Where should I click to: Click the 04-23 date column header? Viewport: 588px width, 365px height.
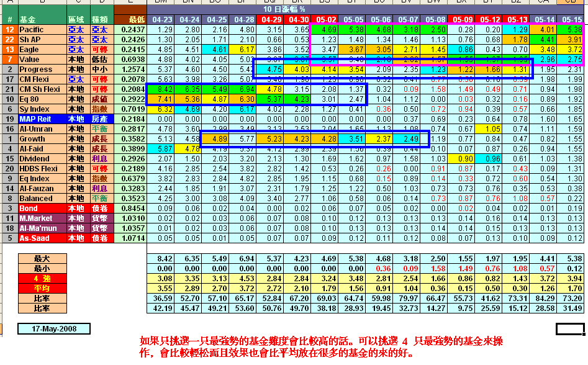point(161,19)
